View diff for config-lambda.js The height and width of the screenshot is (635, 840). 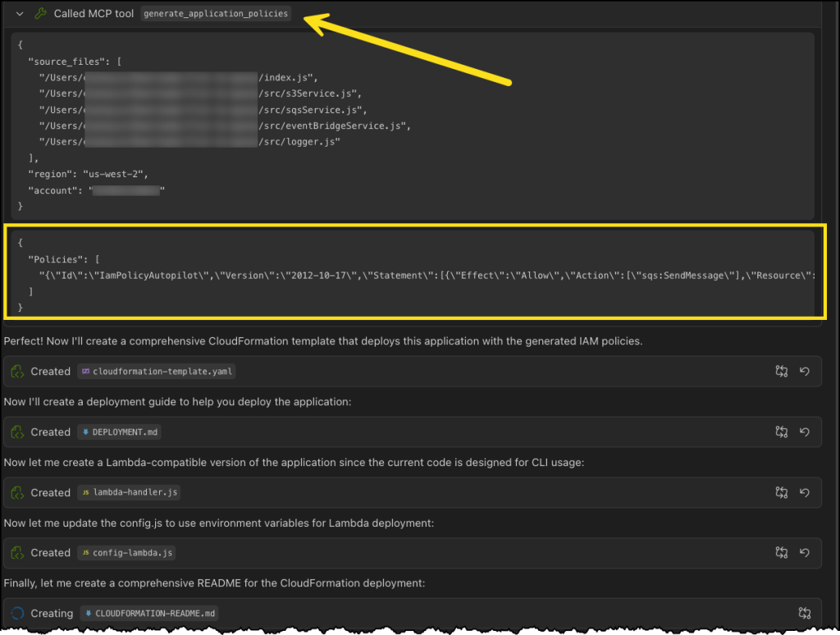(781, 552)
